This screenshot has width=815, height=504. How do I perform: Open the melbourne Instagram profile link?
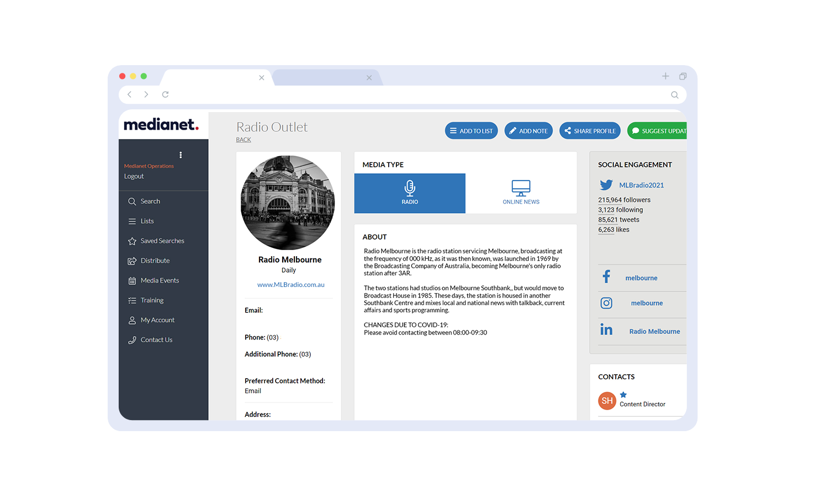click(x=647, y=303)
